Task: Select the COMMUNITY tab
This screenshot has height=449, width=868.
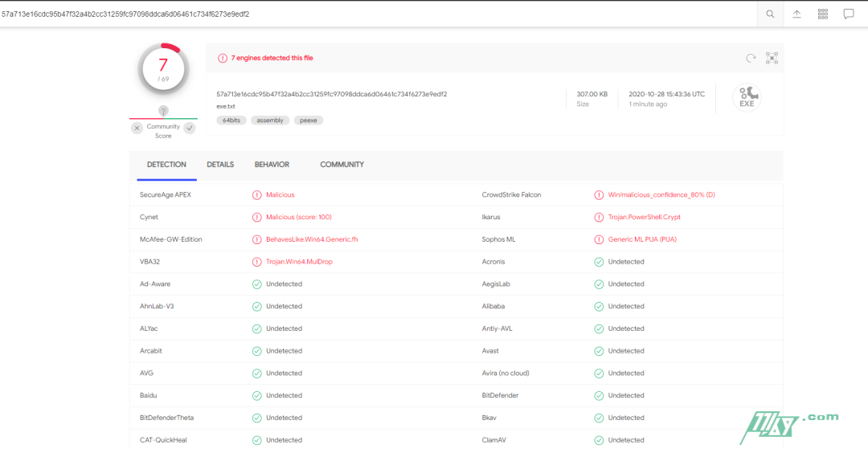Action: tap(342, 165)
